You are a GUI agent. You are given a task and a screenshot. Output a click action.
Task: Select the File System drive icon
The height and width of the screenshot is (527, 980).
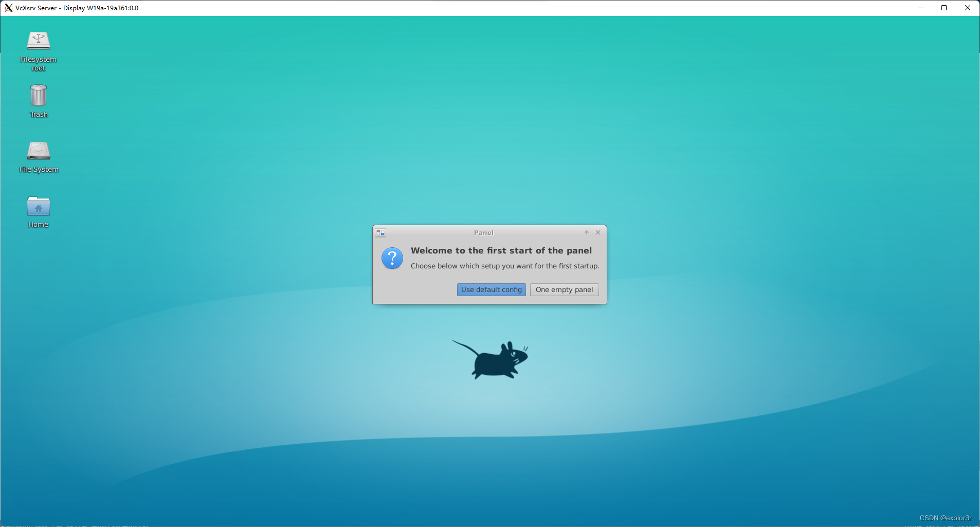point(39,151)
